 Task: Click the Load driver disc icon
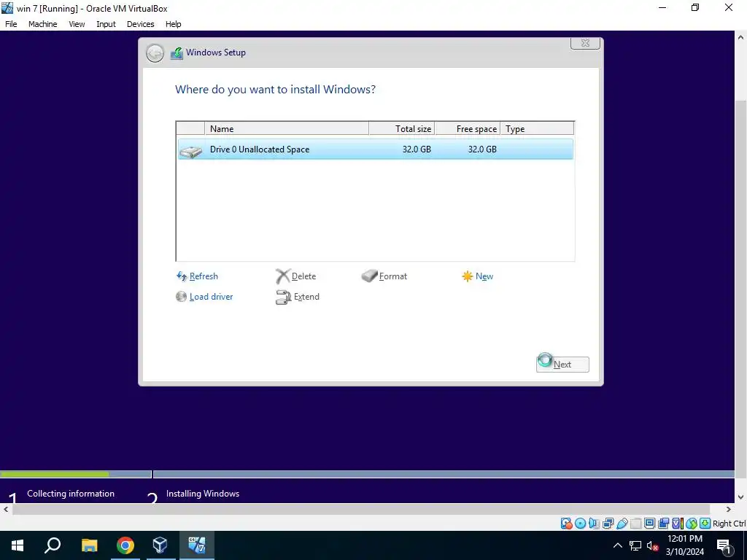tap(181, 297)
